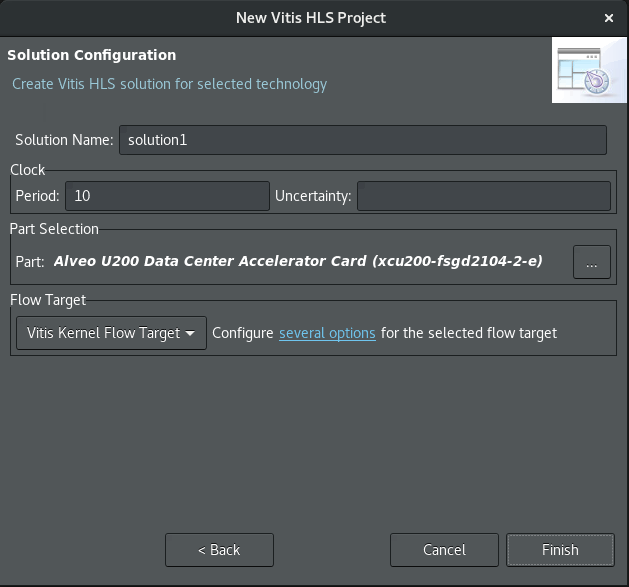The width and height of the screenshot is (629, 587).
Task: Open the part browse button with ellipsis
Action: pos(591,263)
